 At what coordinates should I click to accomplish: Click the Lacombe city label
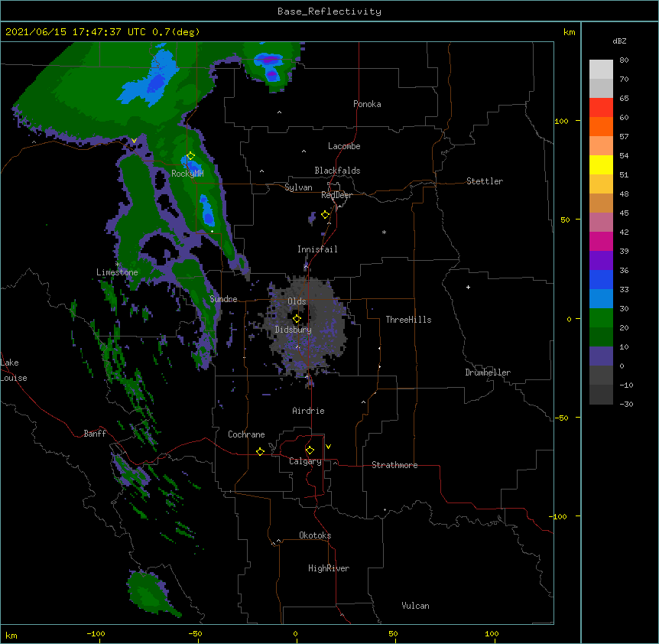344,146
